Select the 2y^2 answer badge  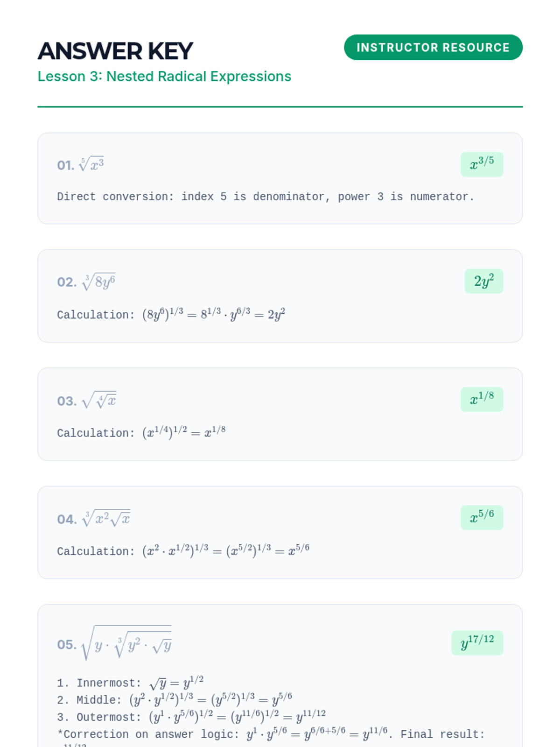[483, 281]
